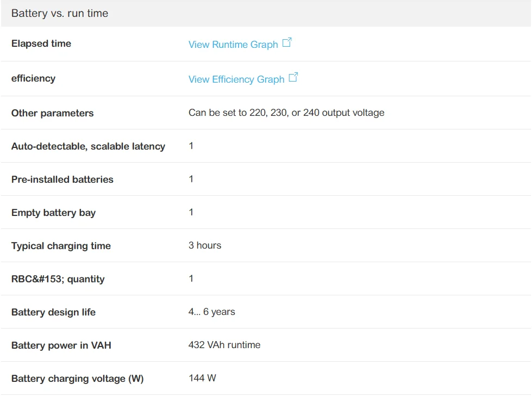Click external-link icon beside View Runtime Graph

pyautogui.click(x=287, y=42)
